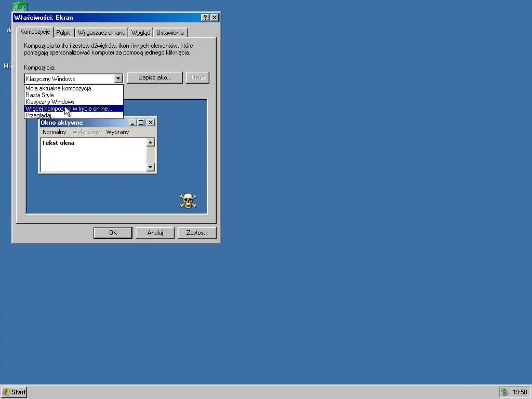The image size is (532, 399).
Task: Click the Anuluj button
Action: tap(155, 233)
